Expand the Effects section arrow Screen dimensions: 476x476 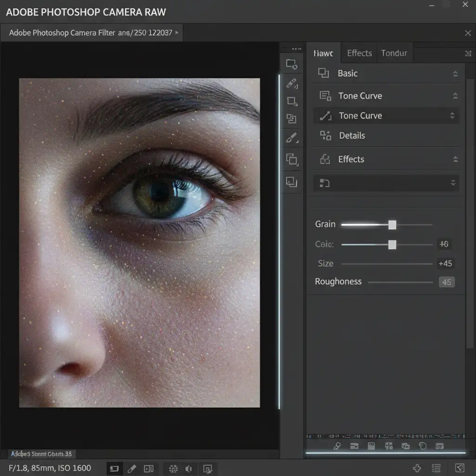(456, 159)
